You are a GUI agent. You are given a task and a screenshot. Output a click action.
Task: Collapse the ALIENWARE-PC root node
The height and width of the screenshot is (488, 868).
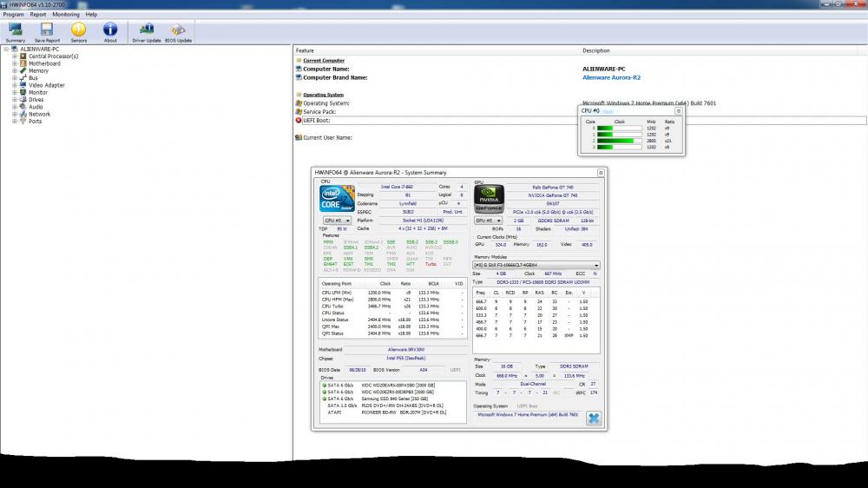click(7, 49)
